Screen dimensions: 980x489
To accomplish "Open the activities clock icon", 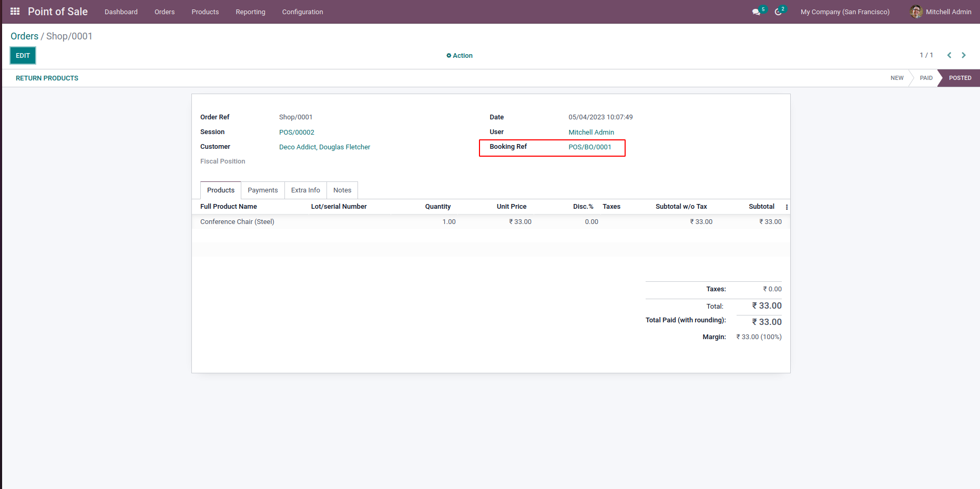I will click(778, 12).
